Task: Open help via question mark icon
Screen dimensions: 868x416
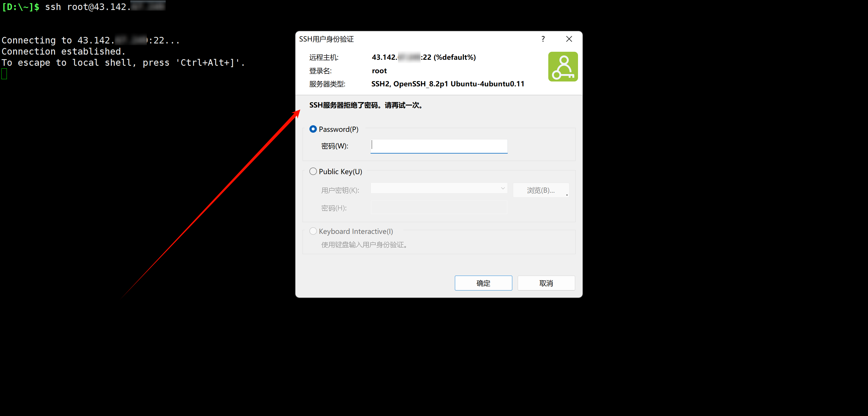Action: (x=543, y=39)
